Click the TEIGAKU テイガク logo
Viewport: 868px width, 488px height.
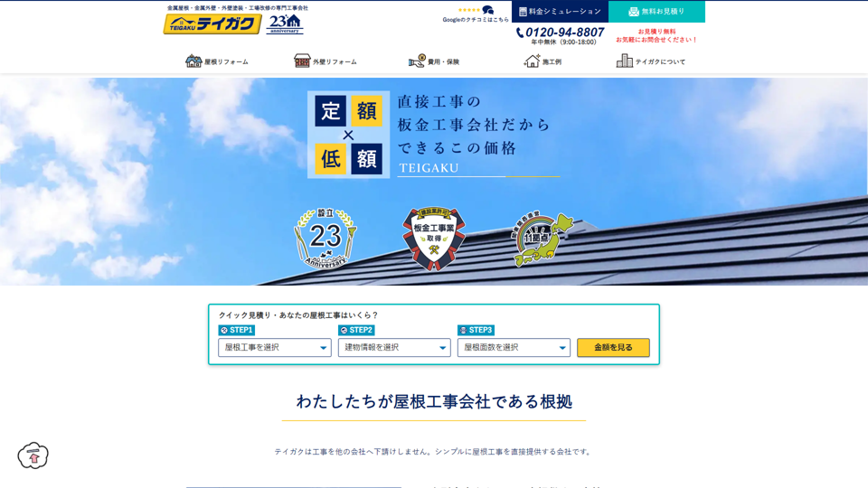point(212,24)
